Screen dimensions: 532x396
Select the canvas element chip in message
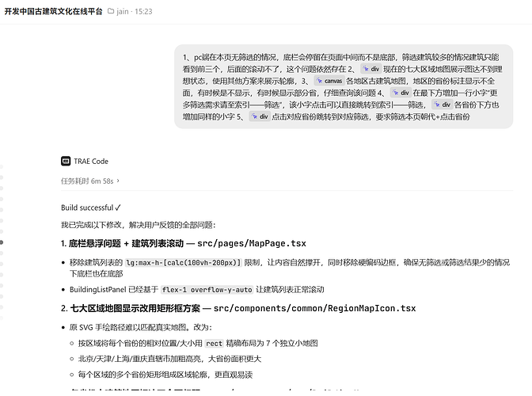tap(329, 81)
